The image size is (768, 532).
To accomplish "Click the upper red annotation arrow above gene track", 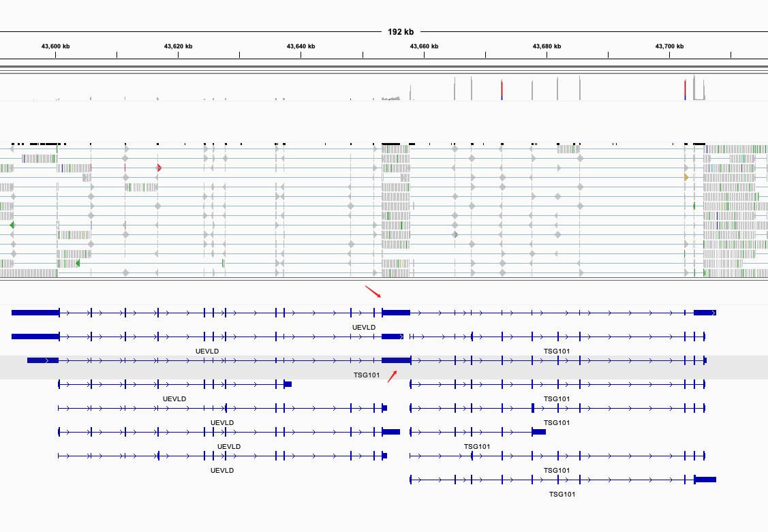I will click(373, 292).
